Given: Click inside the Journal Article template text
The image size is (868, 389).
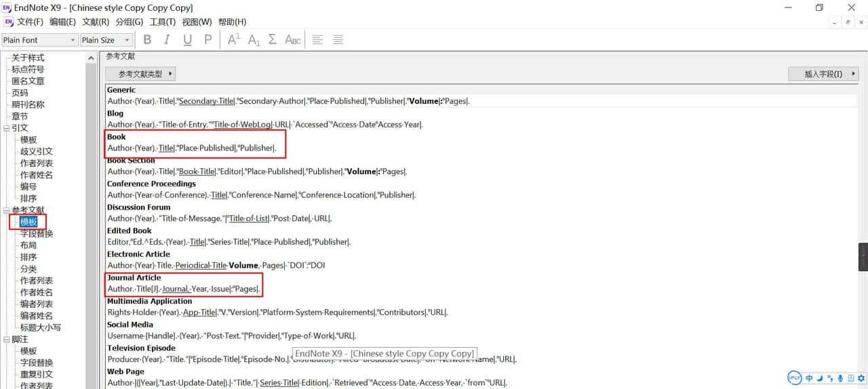Looking at the screenshot, I should click(183, 289).
